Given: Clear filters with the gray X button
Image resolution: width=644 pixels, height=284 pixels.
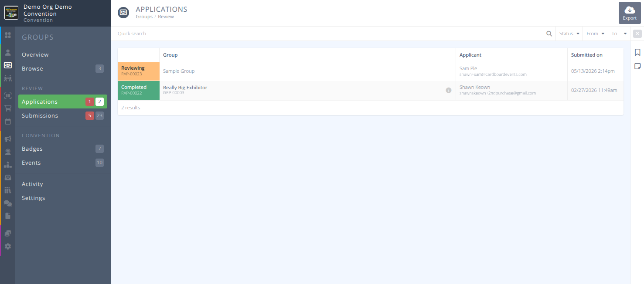Looking at the screenshot, I should point(637,34).
